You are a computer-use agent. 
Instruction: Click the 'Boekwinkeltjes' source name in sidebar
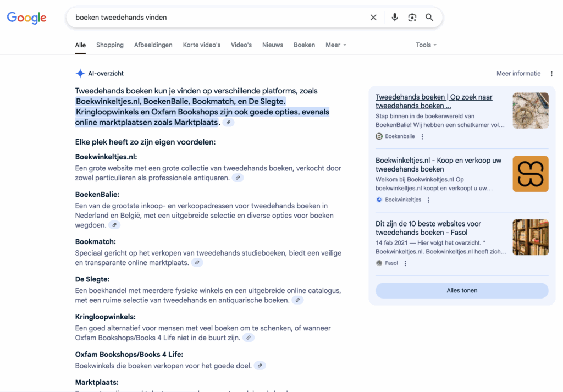point(403,200)
